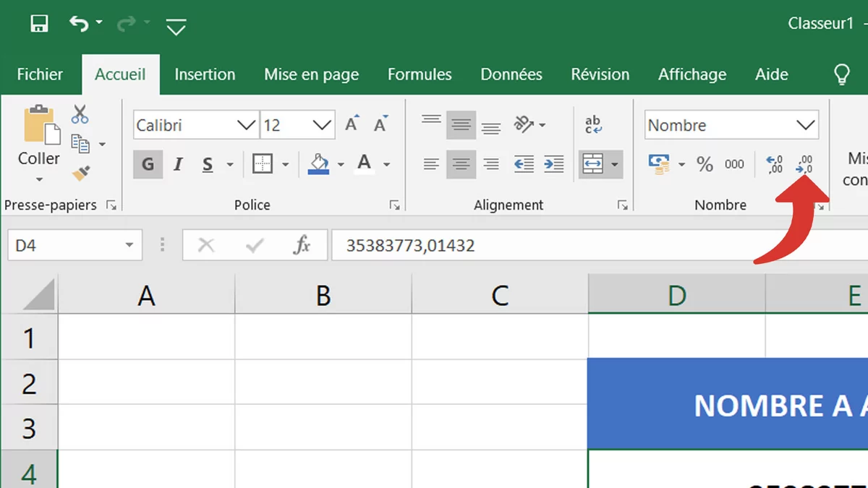868x488 pixels.
Task: Toggle italic with the I button
Action: pyautogui.click(x=178, y=165)
